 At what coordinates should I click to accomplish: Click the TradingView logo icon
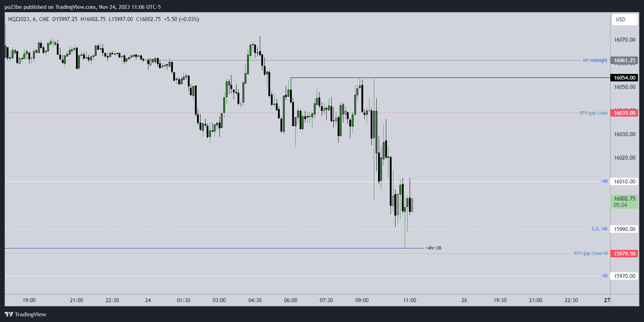tap(9, 314)
